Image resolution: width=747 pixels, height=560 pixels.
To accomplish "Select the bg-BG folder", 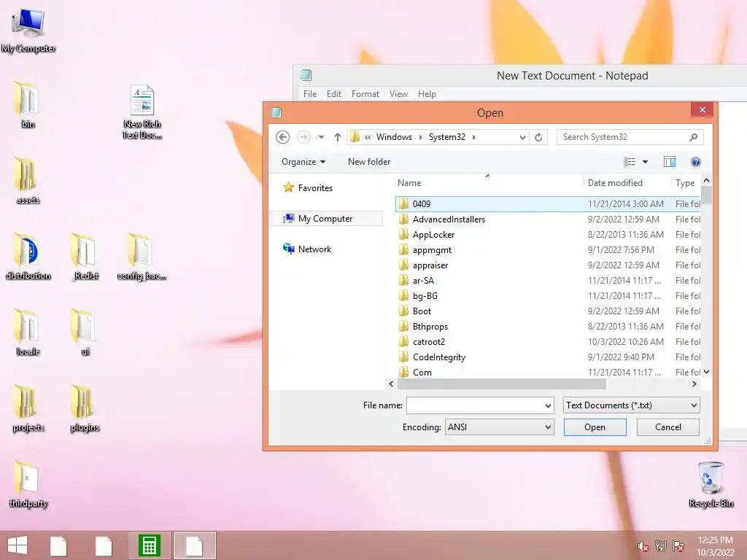I will tap(548, 296).
